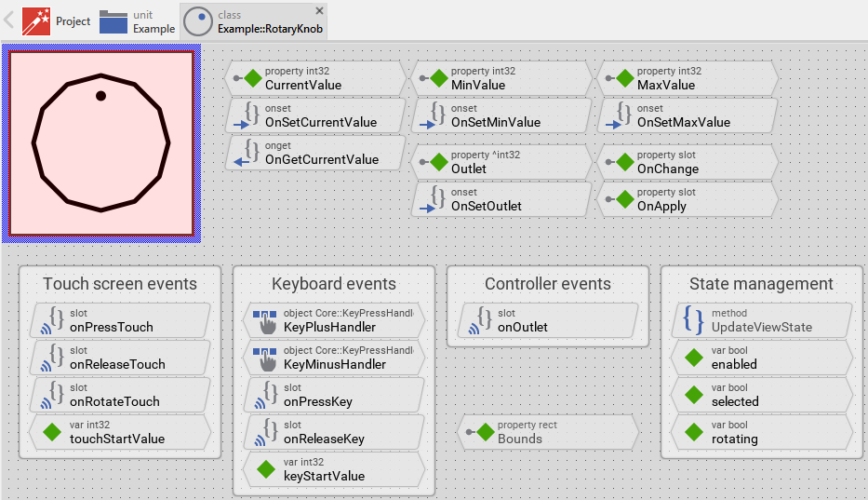Click the OnGetCurrentValue onget braces icon
868x500 pixels.
(x=249, y=153)
